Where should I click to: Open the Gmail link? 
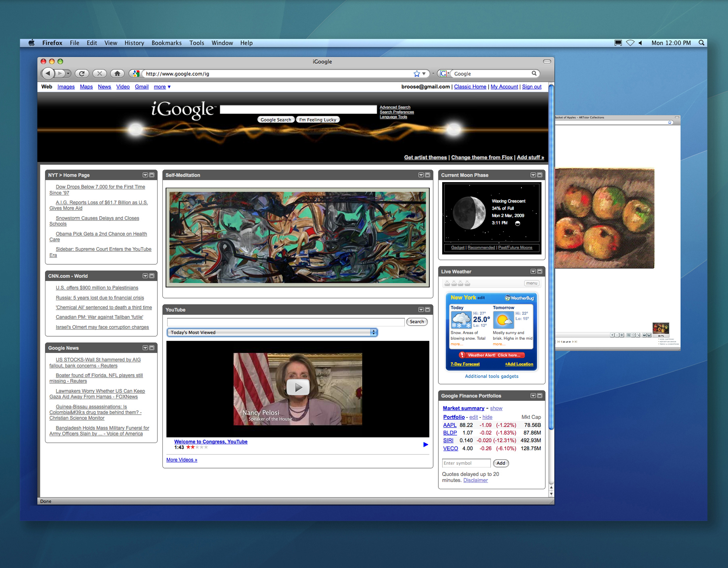click(x=142, y=87)
